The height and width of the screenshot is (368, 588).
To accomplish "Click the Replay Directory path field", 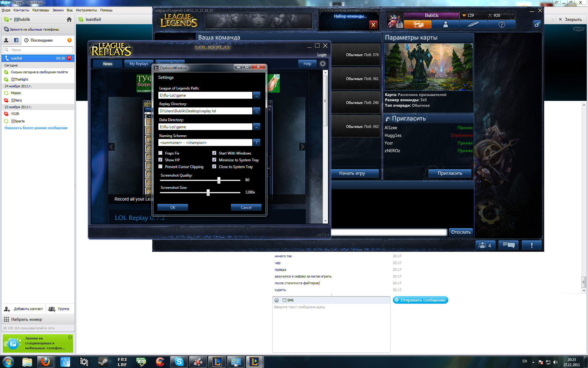I will [205, 111].
